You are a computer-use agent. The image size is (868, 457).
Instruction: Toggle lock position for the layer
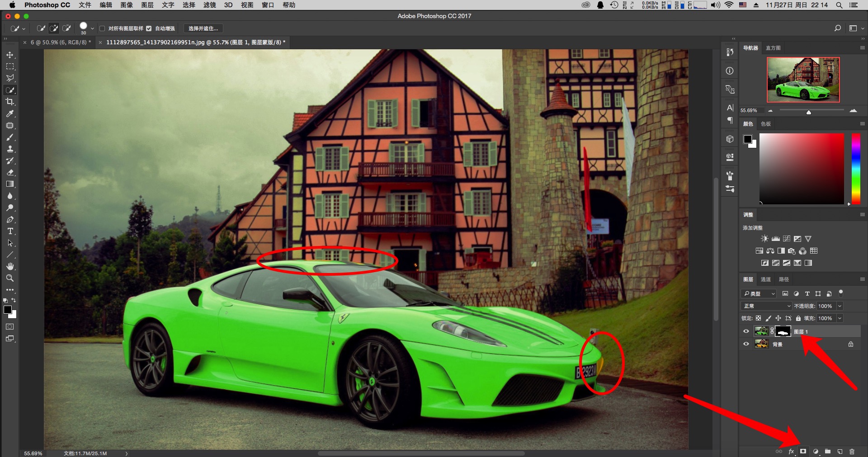tap(778, 318)
